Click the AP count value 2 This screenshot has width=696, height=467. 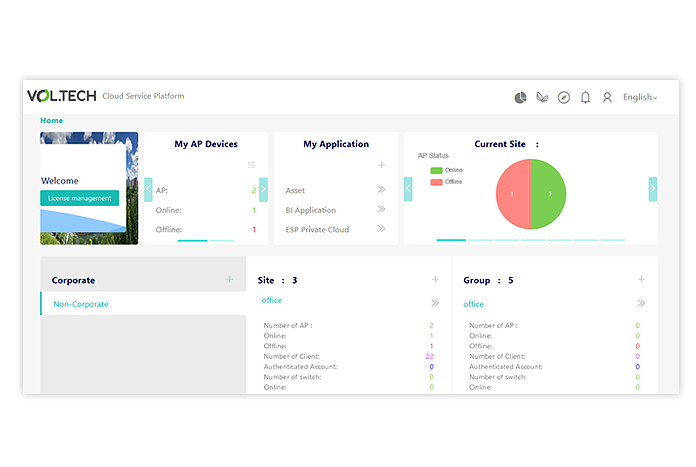(254, 190)
